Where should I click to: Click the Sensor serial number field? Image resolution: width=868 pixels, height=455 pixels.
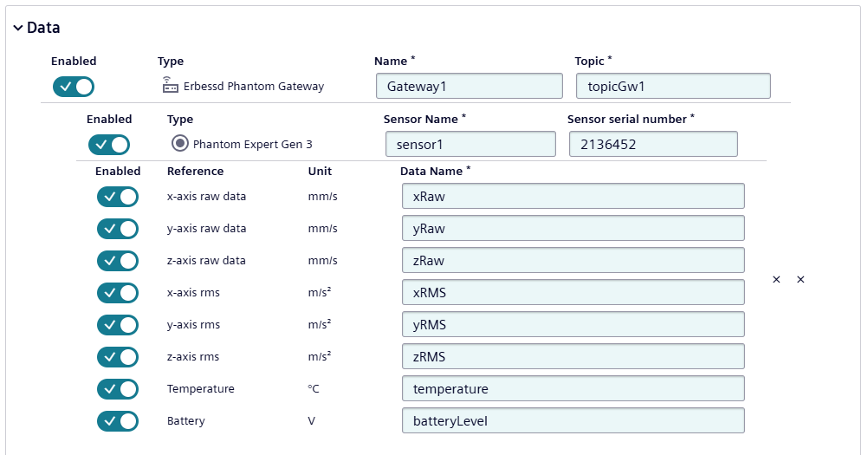tap(653, 144)
